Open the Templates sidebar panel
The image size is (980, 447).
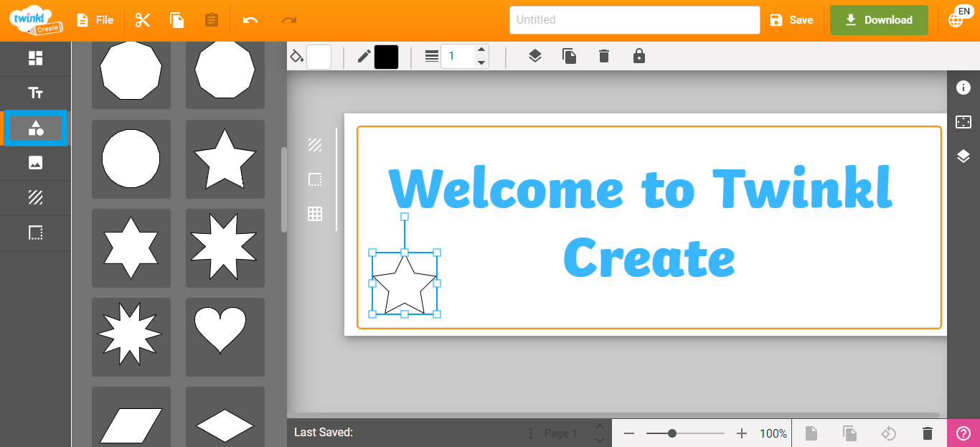tap(35, 58)
